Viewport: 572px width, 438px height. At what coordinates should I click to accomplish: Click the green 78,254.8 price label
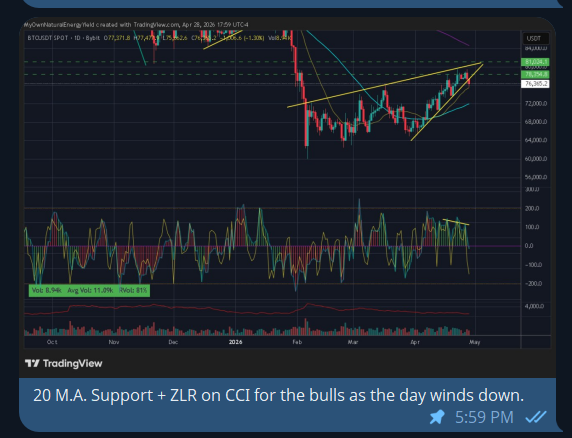click(535, 74)
